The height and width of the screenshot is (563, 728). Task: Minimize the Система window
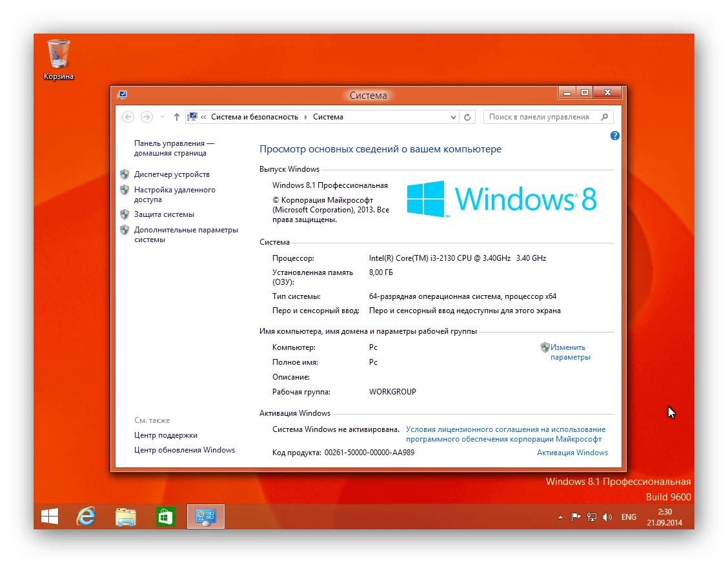[567, 93]
